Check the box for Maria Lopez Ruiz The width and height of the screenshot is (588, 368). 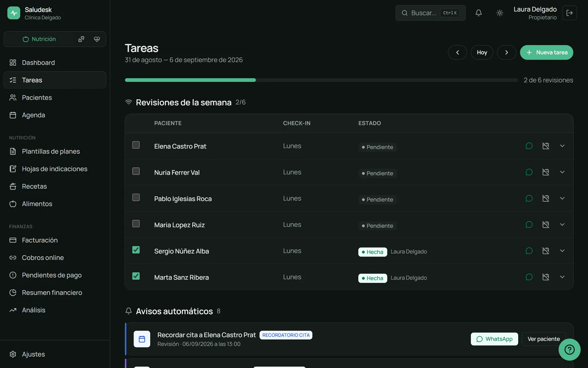tap(136, 223)
